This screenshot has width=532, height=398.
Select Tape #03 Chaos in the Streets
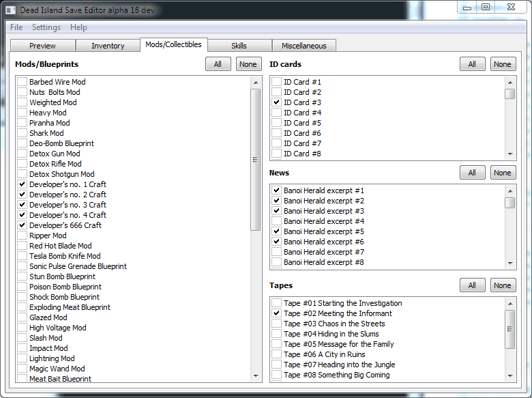click(x=334, y=324)
